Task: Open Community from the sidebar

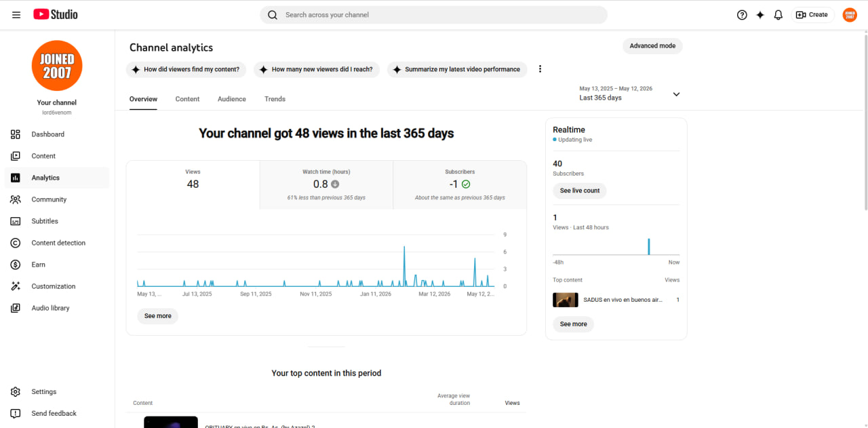Action: click(x=57, y=199)
